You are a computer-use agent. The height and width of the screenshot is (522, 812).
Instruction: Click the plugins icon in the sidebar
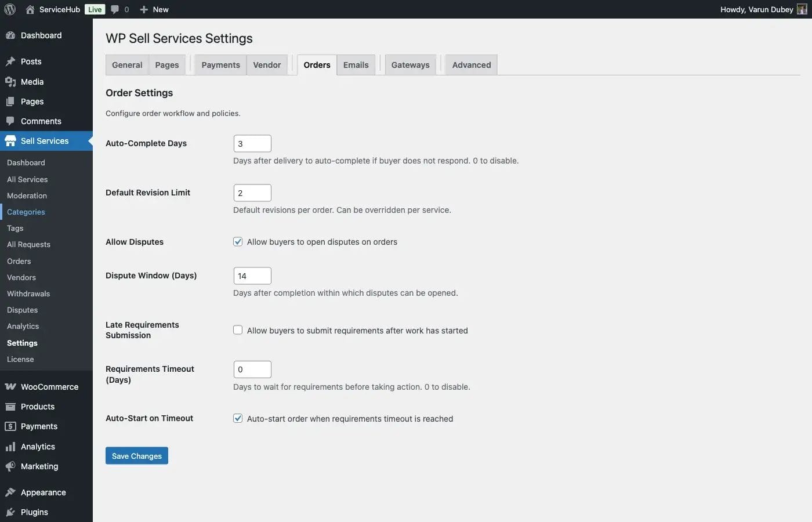[12, 512]
